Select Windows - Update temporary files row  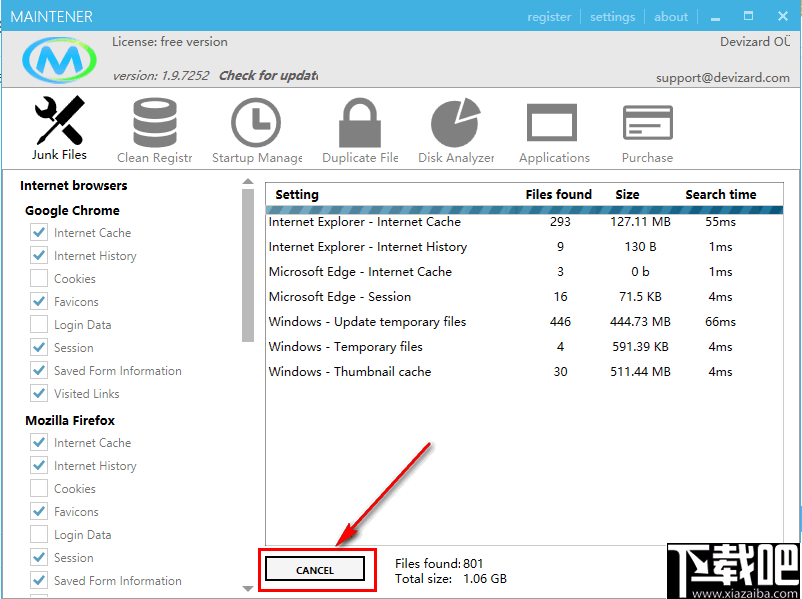pyautogui.click(x=524, y=322)
